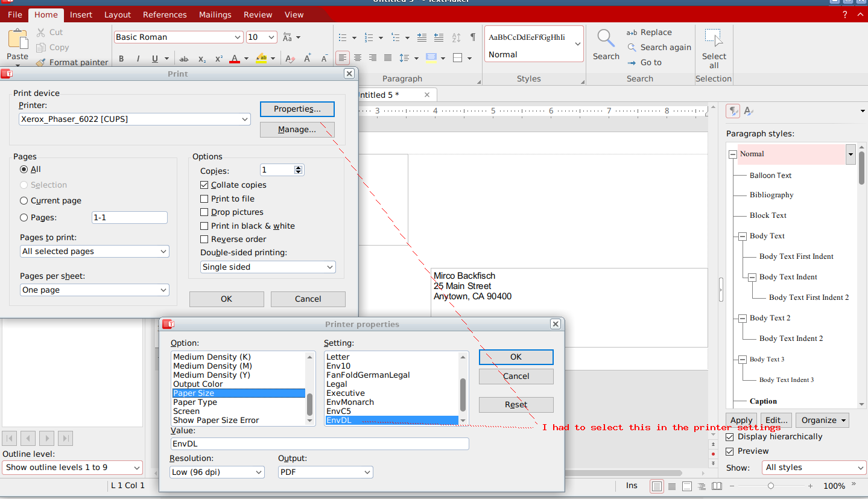Click the zoom slider handle
The height and width of the screenshot is (499, 868).
pyautogui.click(x=771, y=486)
